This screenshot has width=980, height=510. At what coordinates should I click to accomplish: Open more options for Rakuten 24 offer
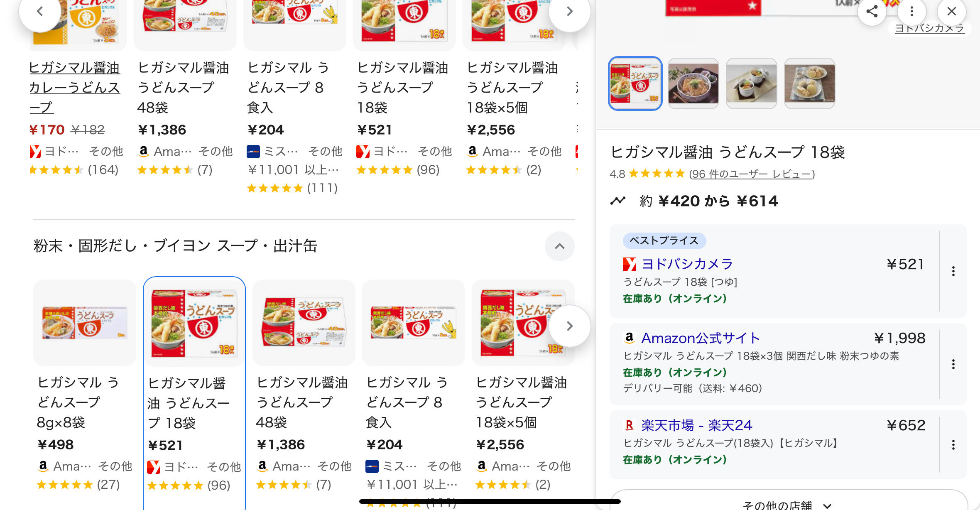coord(953,445)
